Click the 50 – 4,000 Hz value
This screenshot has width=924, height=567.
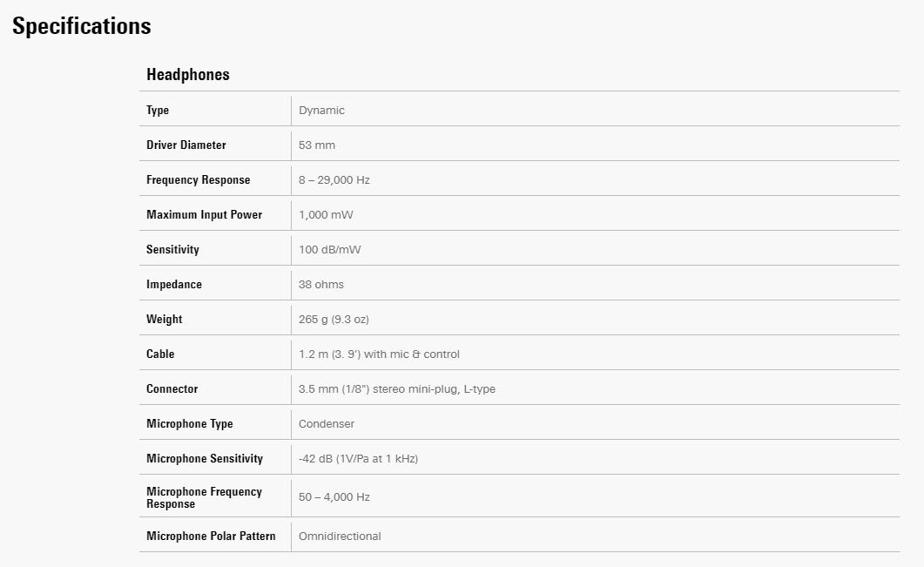[x=334, y=497]
